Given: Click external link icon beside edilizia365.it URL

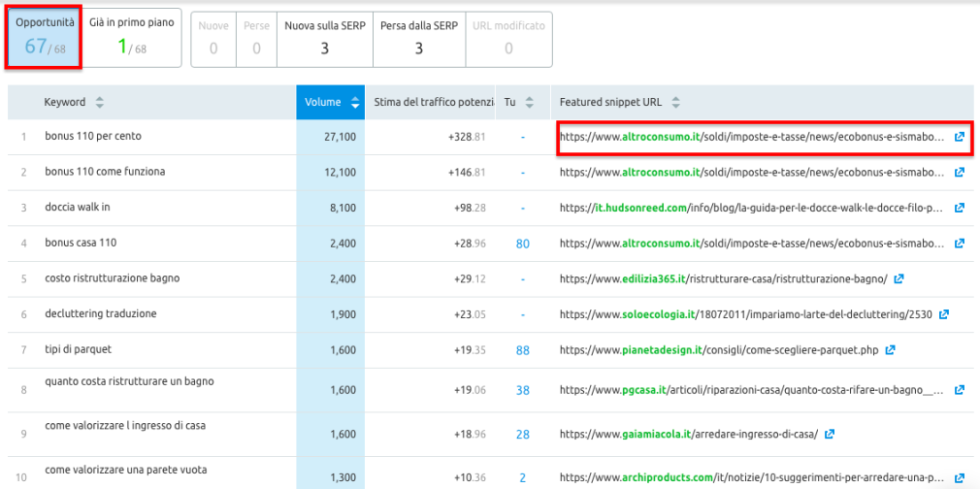Looking at the screenshot, I should [899, 278].
